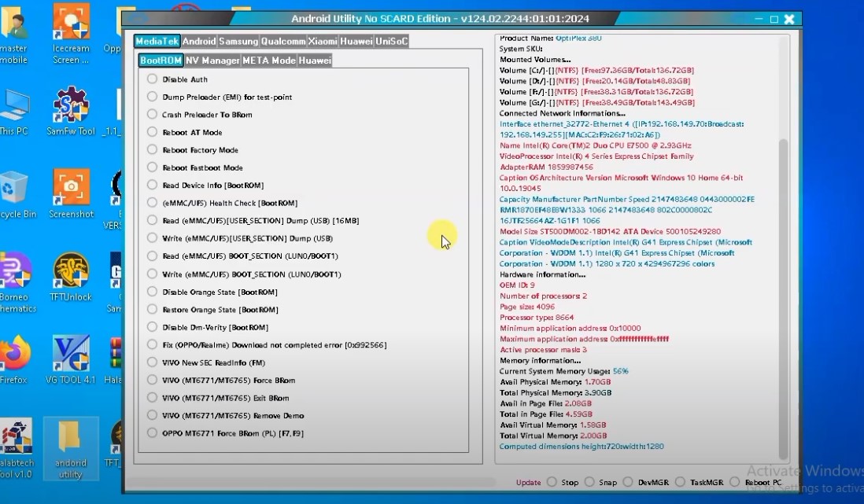
Task: Select the Snap radio option
Action: (x=589, y=481)
